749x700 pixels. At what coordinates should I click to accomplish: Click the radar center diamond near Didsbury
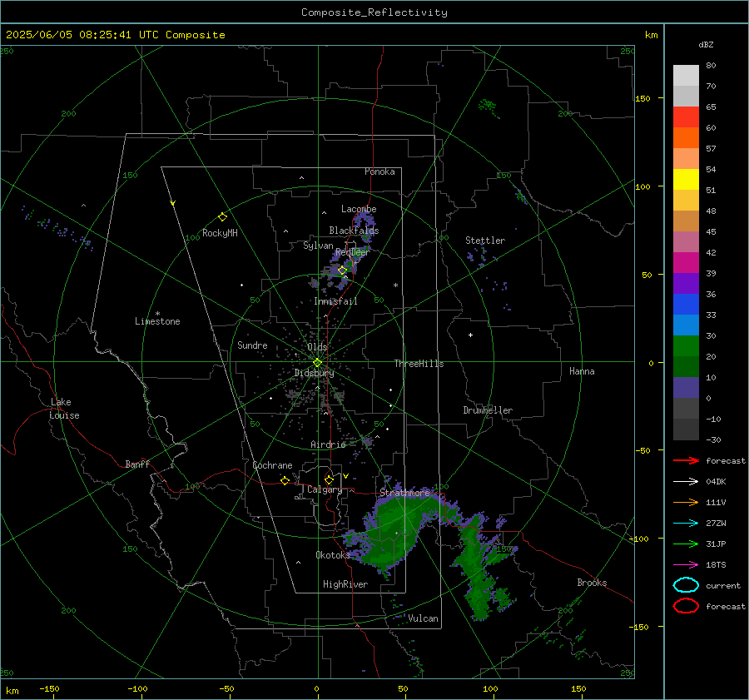point(317,363)
